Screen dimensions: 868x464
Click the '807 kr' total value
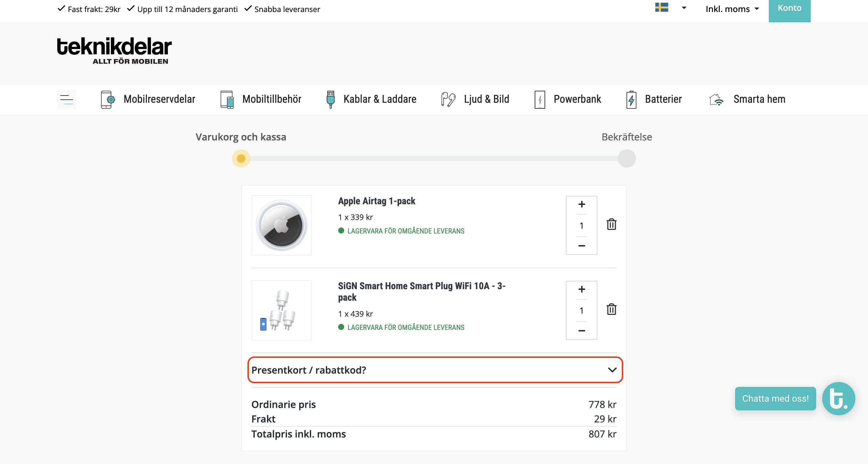pyautogui.click(x=602, y=434)
